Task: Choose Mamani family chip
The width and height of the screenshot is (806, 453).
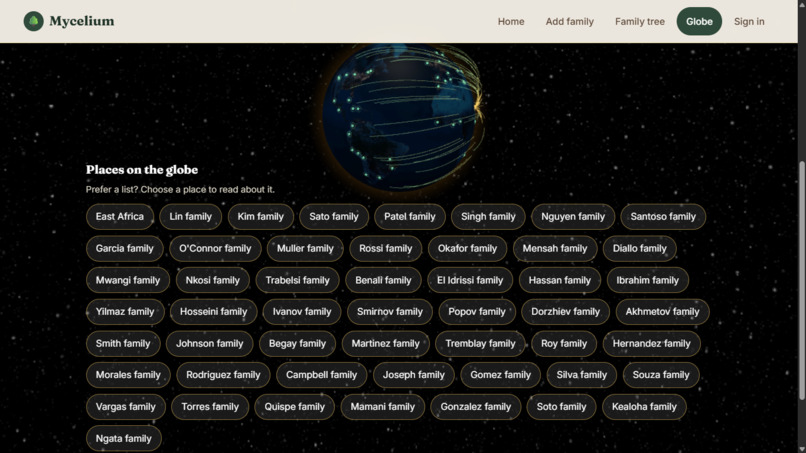Action: (x=382, y=407)
